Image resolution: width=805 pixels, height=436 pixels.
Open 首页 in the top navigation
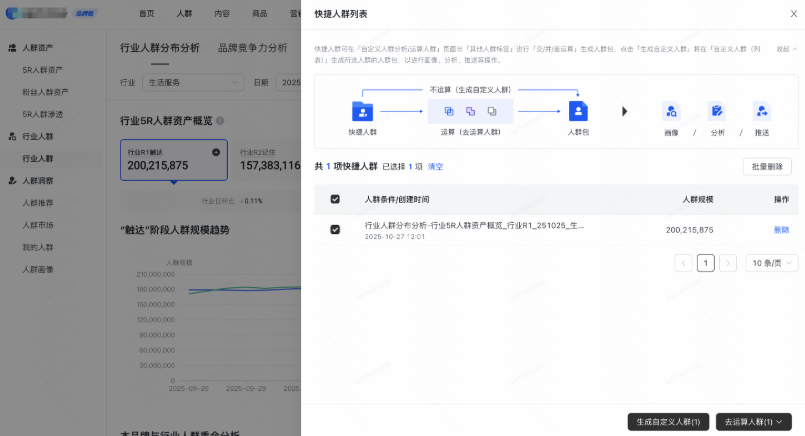click(x=147, y=13)
